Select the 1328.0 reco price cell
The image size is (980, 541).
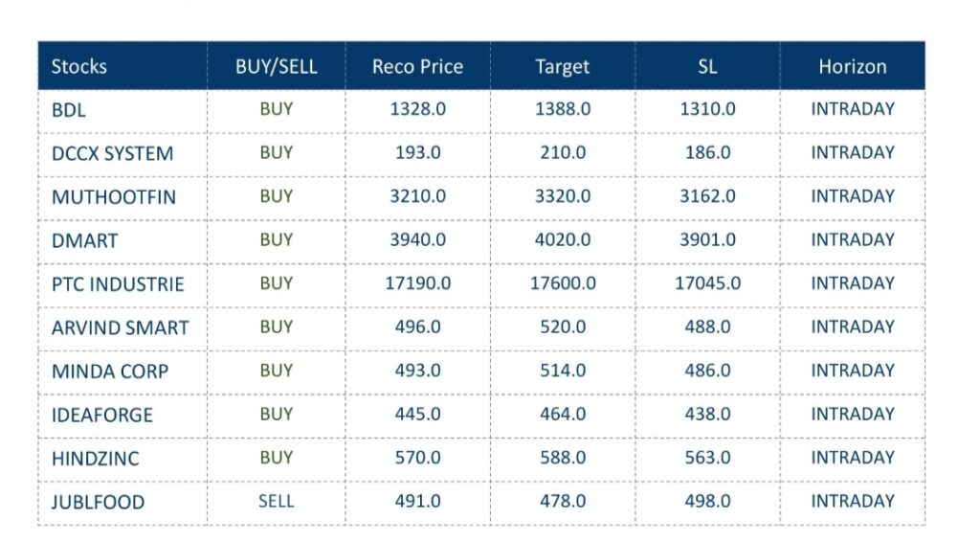[x=417, y=109]
